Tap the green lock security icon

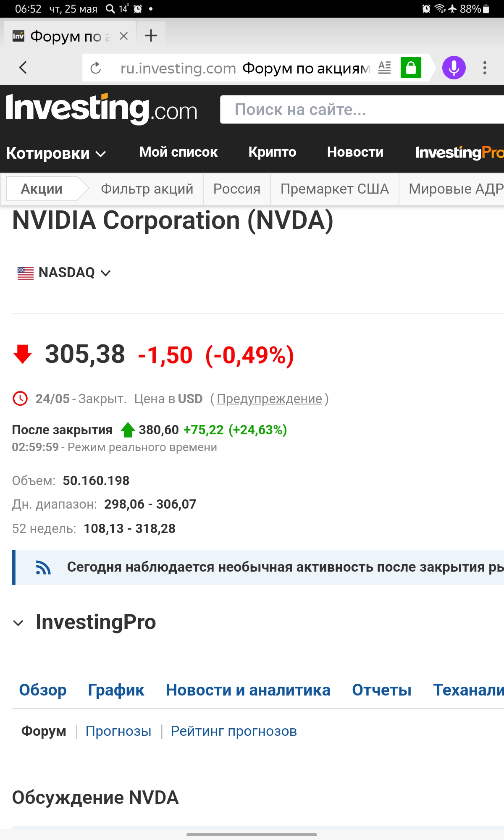411,68
